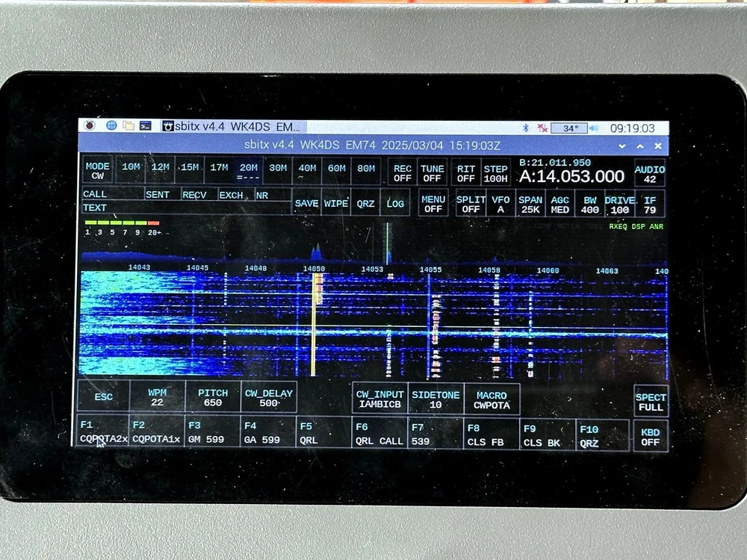The image size is (747, 560).
Task: Select the 20M band button
Action: 248,171
